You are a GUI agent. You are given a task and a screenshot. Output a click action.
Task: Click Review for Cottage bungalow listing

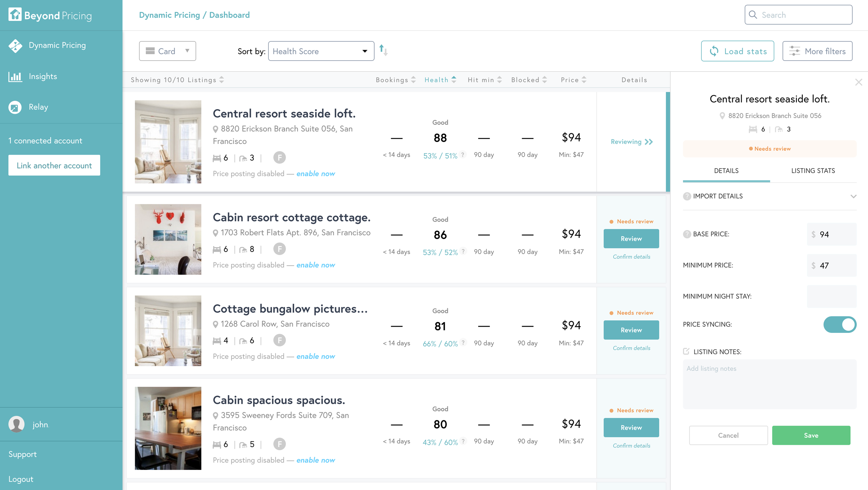pyautogui.click(x=631, y=330)
